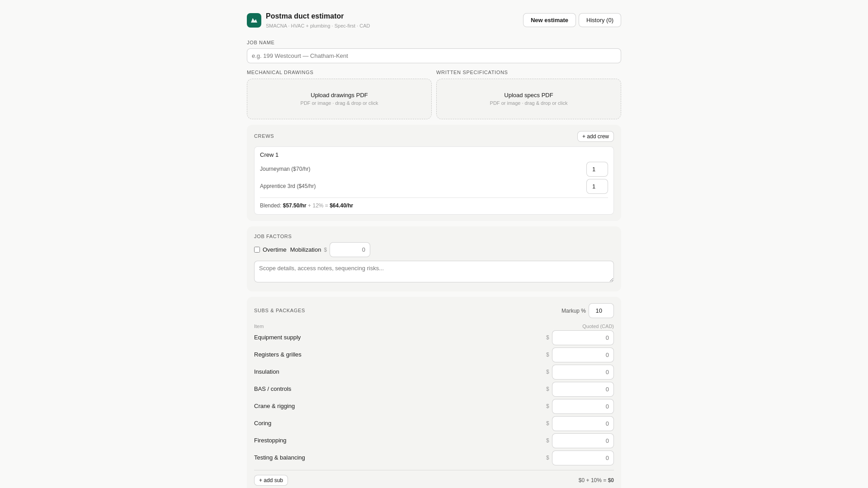Click the $64.40/hr loaded rate text
This screenshot has height=488, width=868.
click(341, 206)
